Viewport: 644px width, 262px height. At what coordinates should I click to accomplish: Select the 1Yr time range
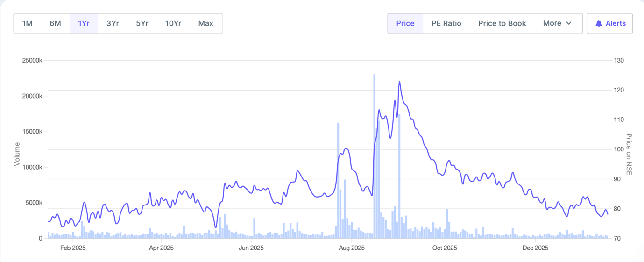[x=84, y=23]
